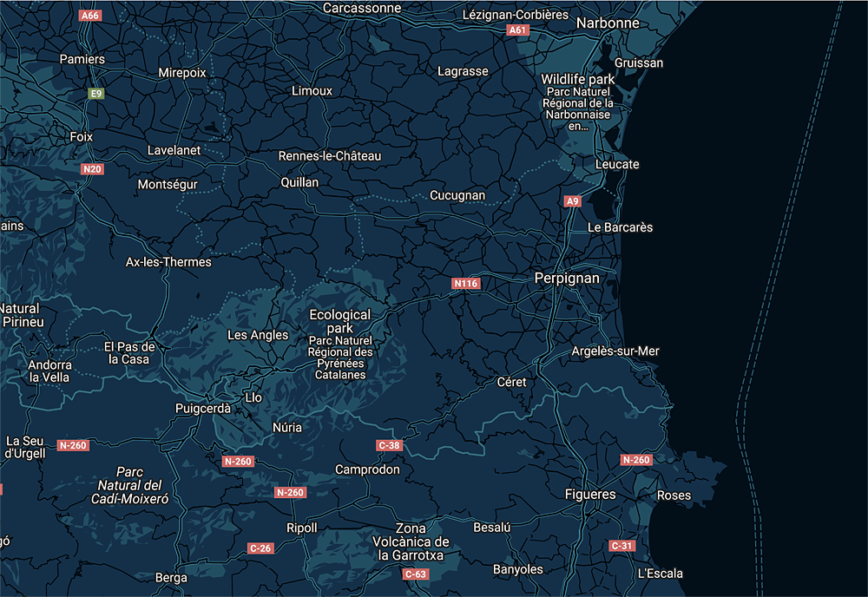Click the Zona Volcànica de la Garrotxa label
The height and width of the screenshot is (597, 868).
(x=411, y=541)
